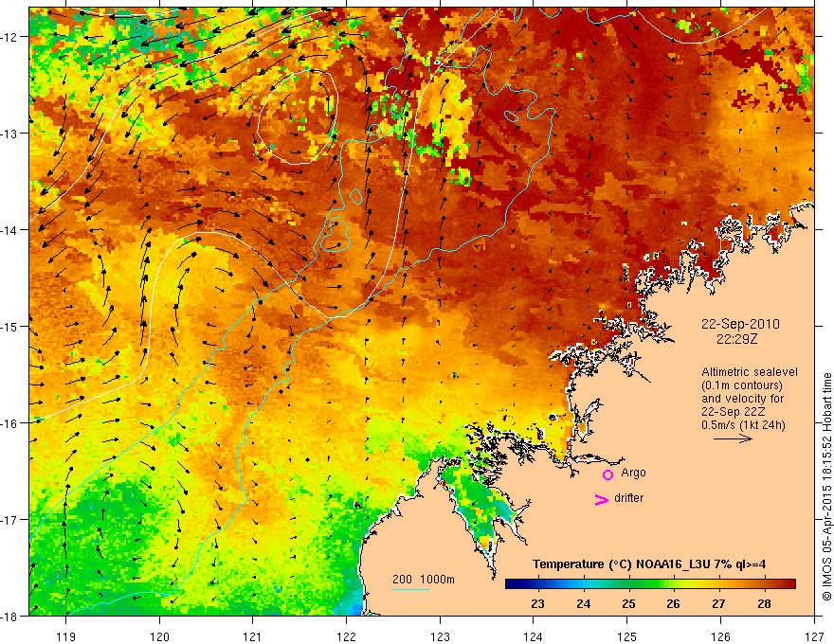The width and height of the screenshot is (834, 644).
Task: Click the 'drifter' legend label
Action: pos(628,498)
